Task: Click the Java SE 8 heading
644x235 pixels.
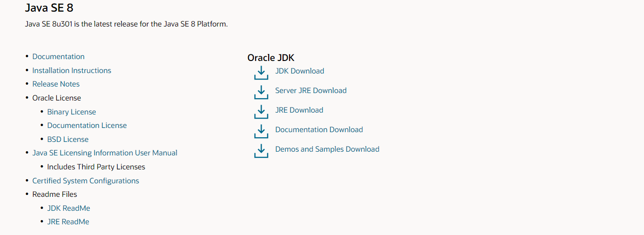Action: pyautogui.click(x=49, y=7)
